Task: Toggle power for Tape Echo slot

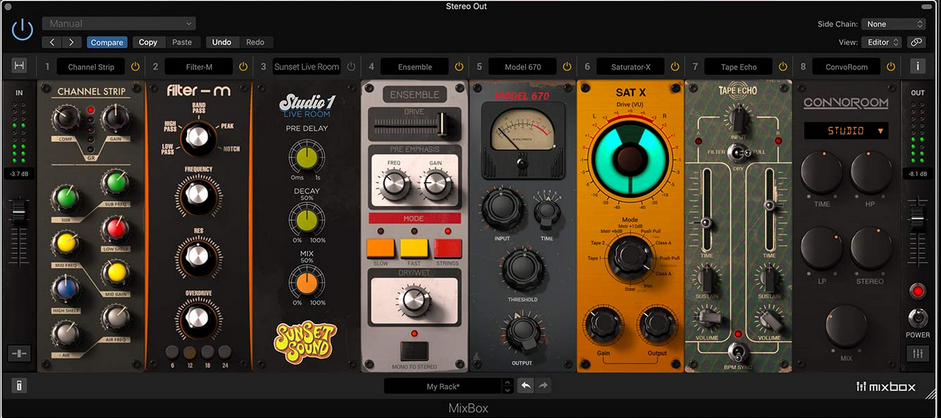Action: tap(783, 67)
